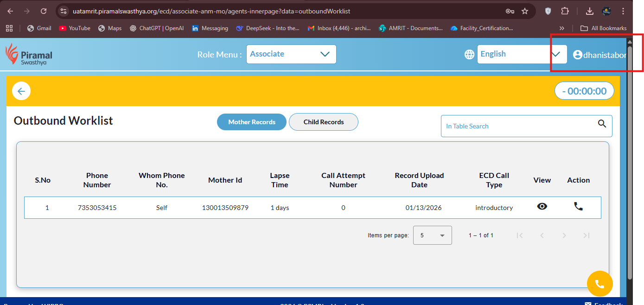This screenshot has width=644, height=305.
Task: Click the call phone icon in Action column
Action: (578, 207)
